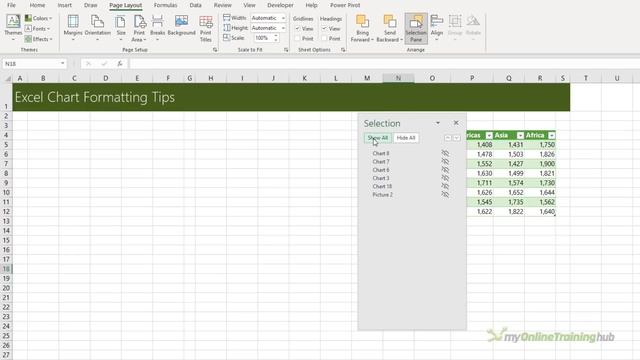The height and width of the screenshot is (360, 640).
Task: Switch to the Data tab
Action: [x=196, y=5]
